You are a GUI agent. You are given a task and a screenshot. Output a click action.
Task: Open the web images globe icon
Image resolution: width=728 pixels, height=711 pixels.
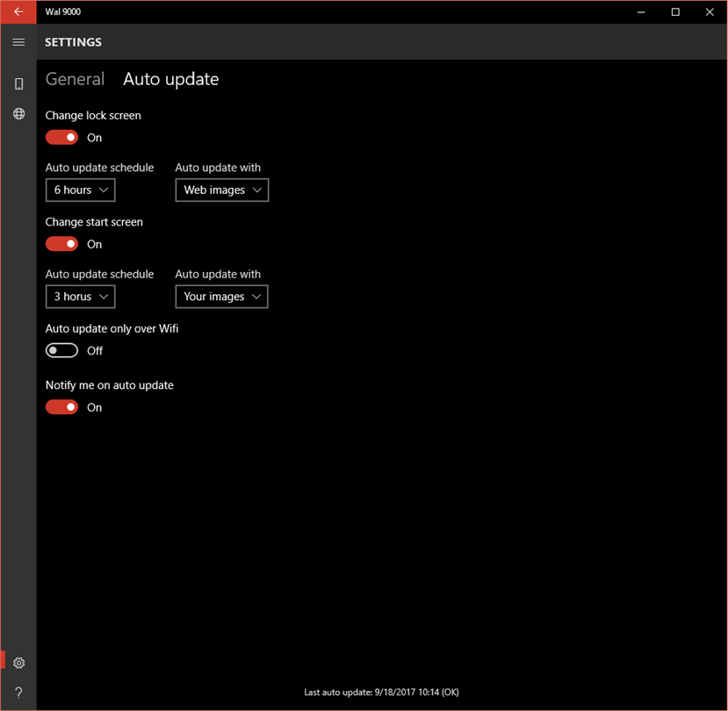click(18, 114)
